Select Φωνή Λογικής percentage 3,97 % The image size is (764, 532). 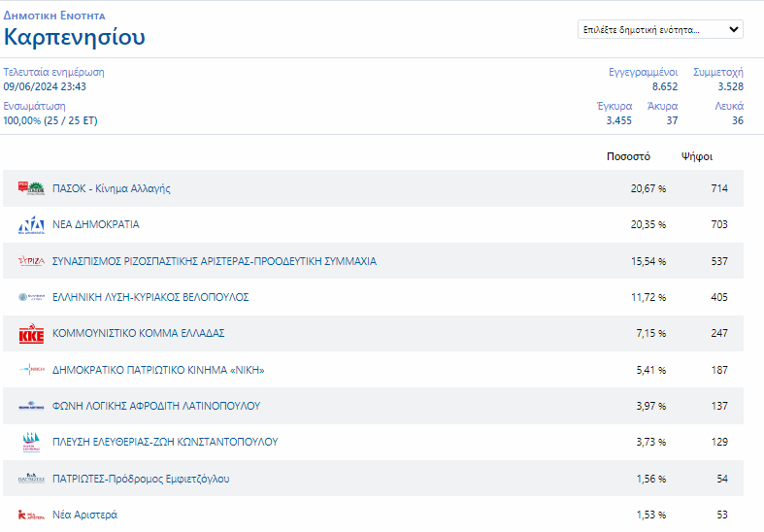(x=651, y=407)
